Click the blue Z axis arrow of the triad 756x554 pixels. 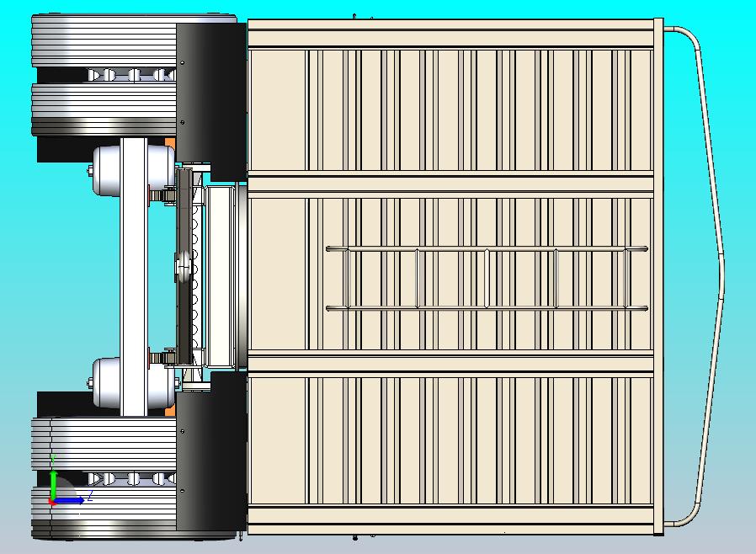tap(70, 500)
